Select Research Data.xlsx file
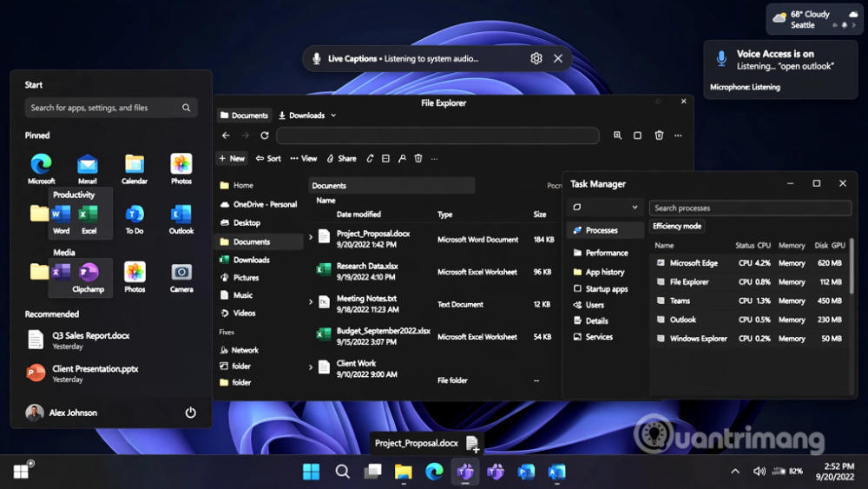Viewport: 868px width, 489px height. [435, 271]
